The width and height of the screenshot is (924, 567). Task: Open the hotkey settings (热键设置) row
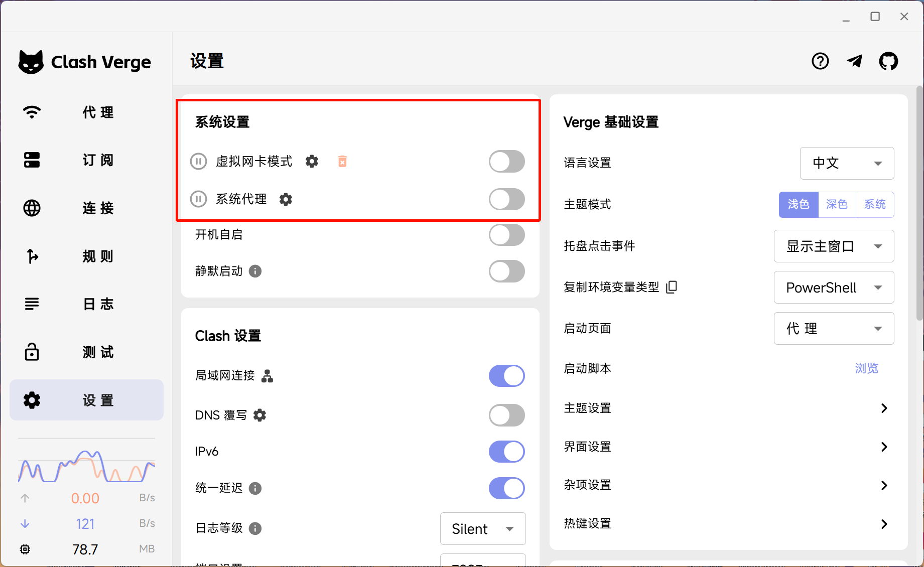tap(726, 524)
